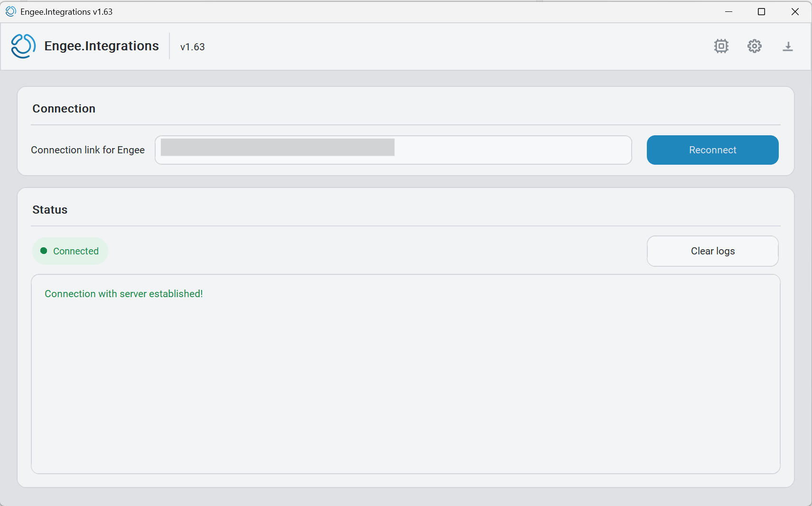
Task: Click the Engee.Integrations logo in header
Action: [24, 46]
